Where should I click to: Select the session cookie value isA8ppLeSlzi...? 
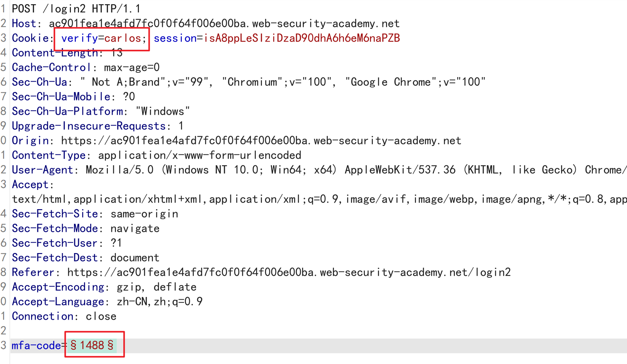[302, 38]
